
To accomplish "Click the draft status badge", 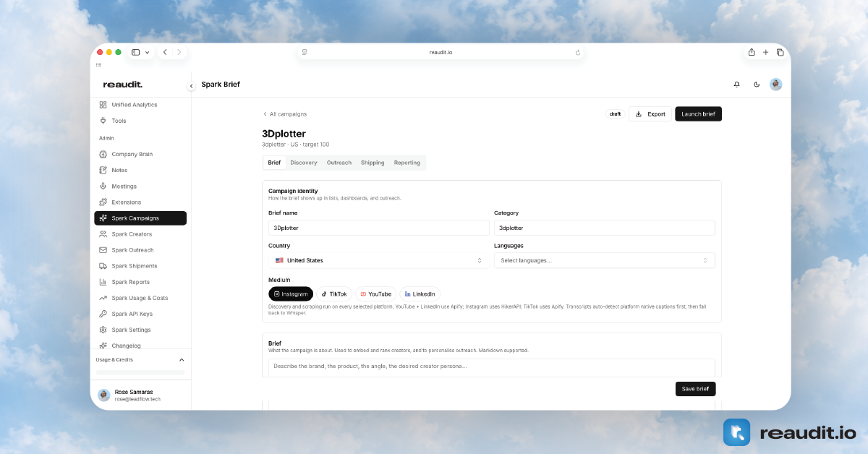I will click(615, 114).
